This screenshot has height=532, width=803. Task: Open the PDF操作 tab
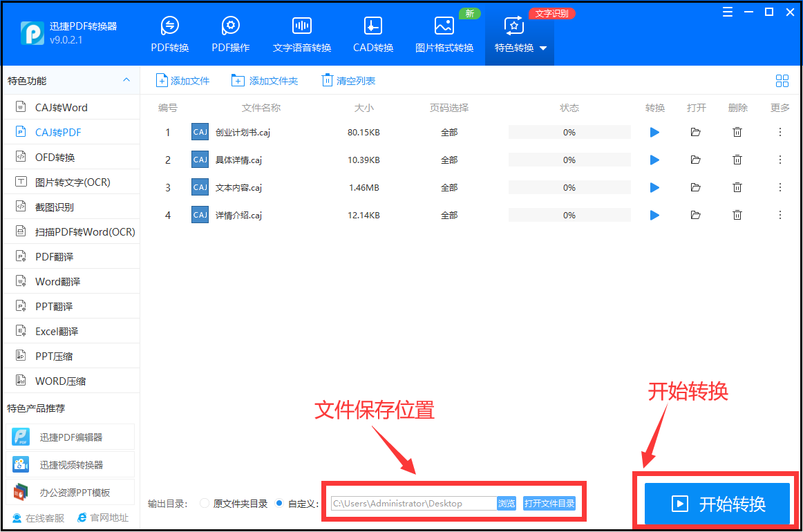[x=230, y=35]
